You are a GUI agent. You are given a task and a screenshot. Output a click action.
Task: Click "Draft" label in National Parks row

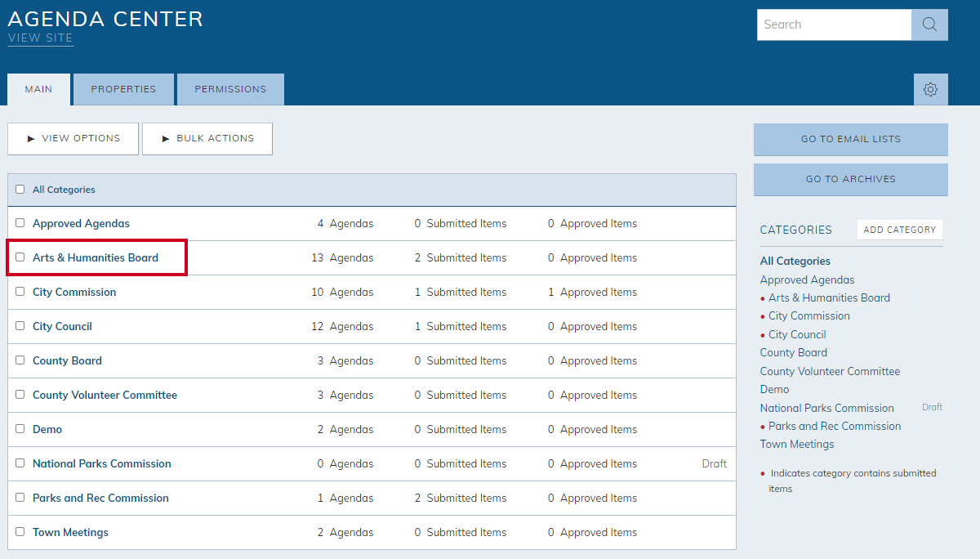(x=715, y=463)
